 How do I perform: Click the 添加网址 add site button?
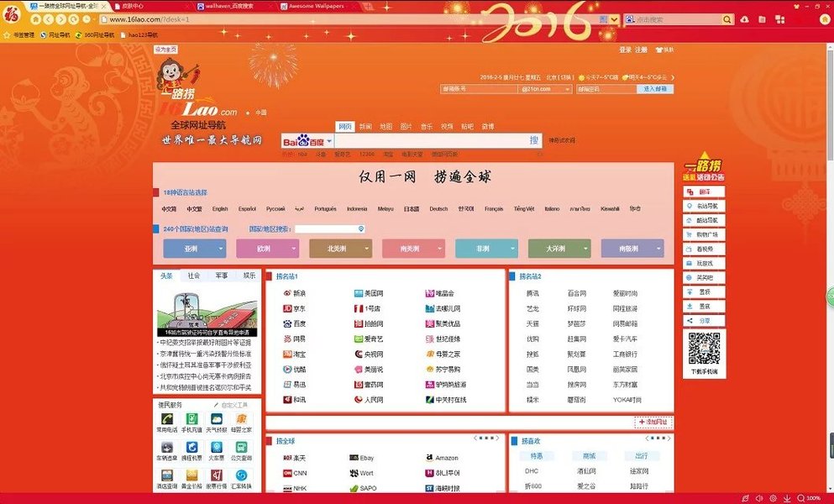pyautogui.click(x=653, y=422)
